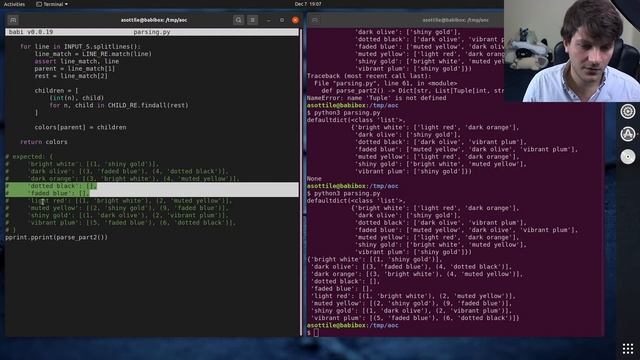Viewport: 640px width, 360px height.
Task: Click the 'light red' comment line in editor
Action: [x=119, y=201]
